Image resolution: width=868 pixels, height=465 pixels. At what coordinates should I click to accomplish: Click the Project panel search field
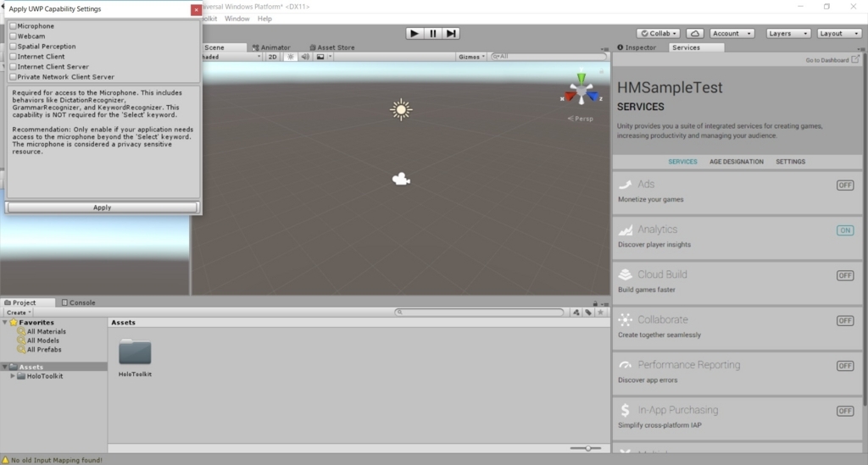click(480, 313)
